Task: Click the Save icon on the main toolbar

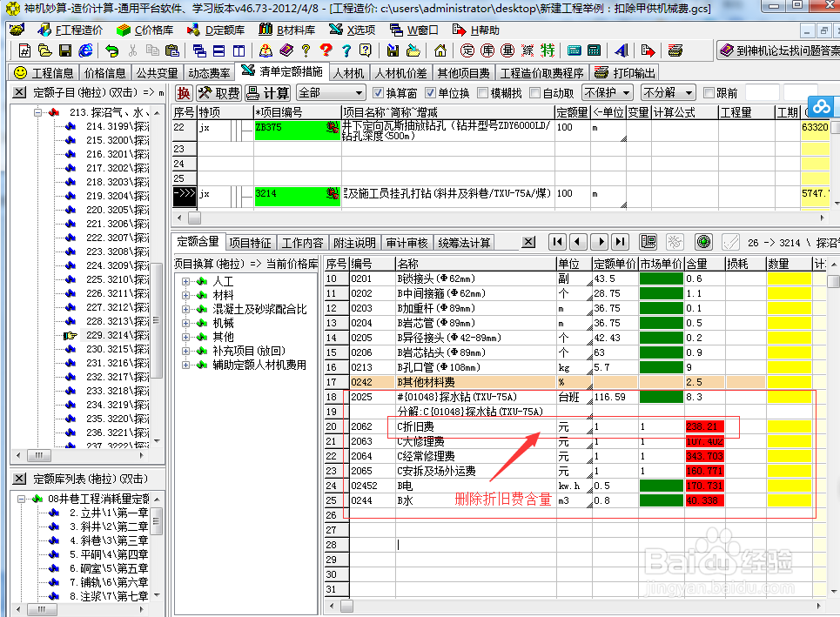Action: [x=66, y=51]
